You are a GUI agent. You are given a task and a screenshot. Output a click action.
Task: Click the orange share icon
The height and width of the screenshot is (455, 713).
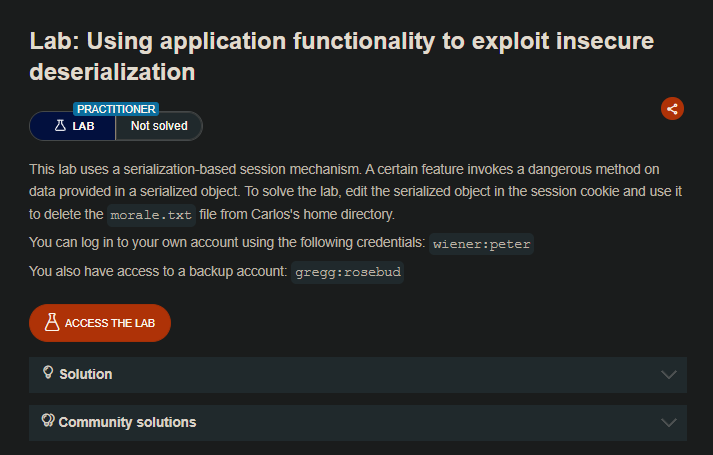pos(672,109)
